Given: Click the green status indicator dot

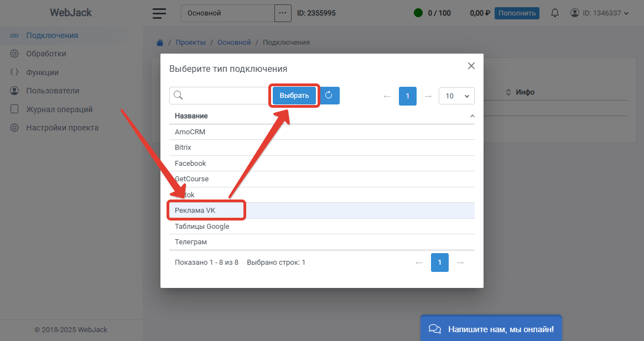Looking at the screenshot, I should point(418,13).
